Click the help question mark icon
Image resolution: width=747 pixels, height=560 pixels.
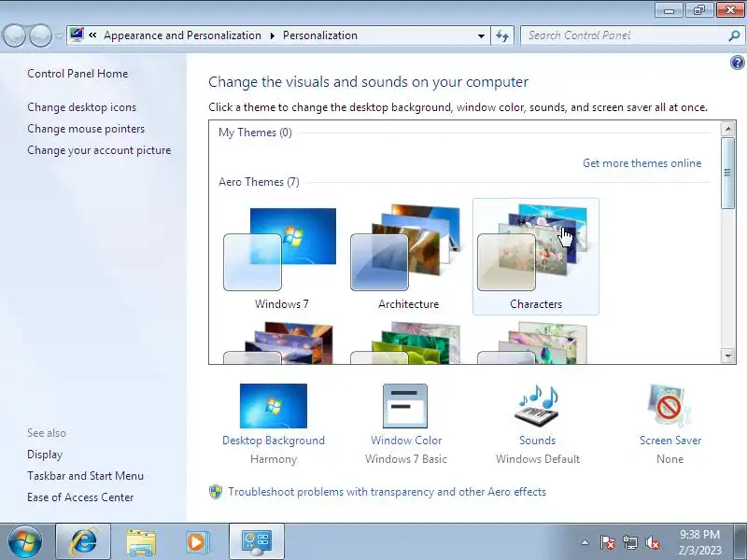coord(737,63)
